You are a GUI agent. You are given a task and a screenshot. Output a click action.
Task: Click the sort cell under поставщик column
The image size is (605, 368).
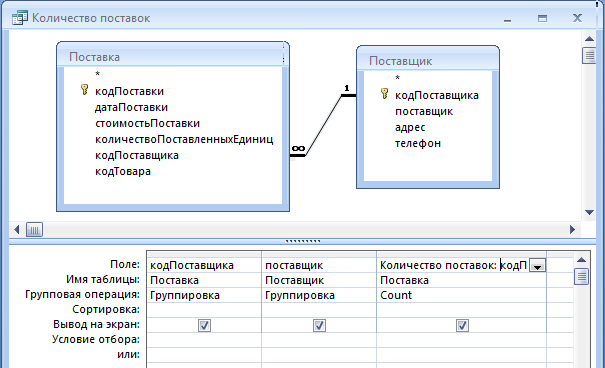click(x=319, y=310)
